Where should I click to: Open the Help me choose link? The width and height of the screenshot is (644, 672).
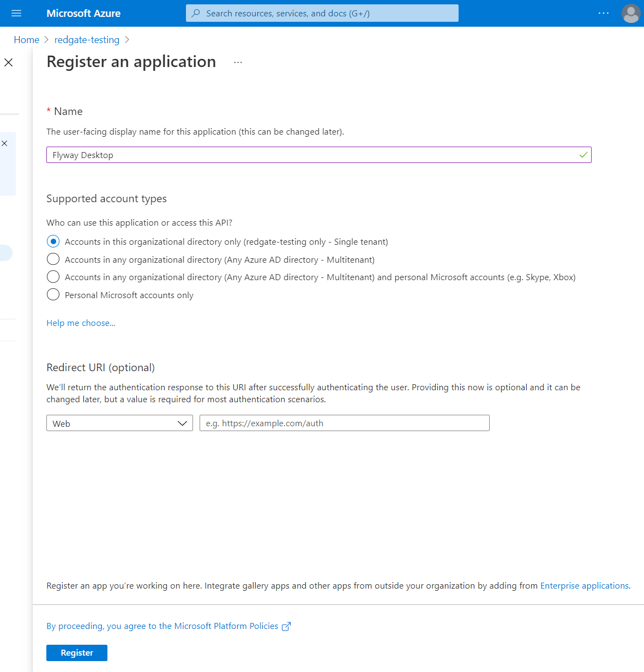[x=81, y=323]
